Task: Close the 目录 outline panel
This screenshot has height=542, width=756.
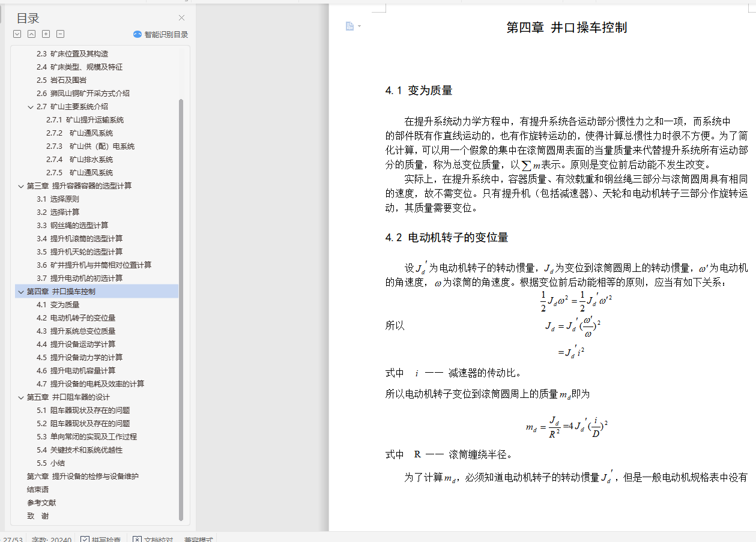Action: coord(181,18)
